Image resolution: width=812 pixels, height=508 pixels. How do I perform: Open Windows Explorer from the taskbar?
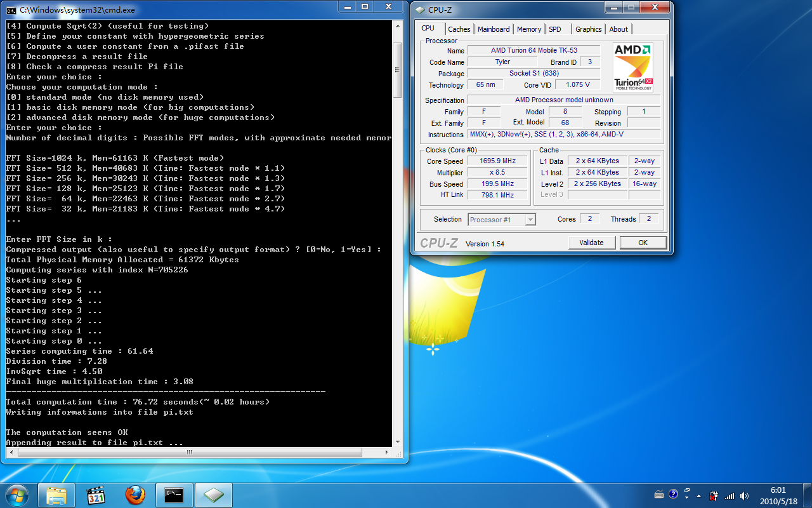56,495
